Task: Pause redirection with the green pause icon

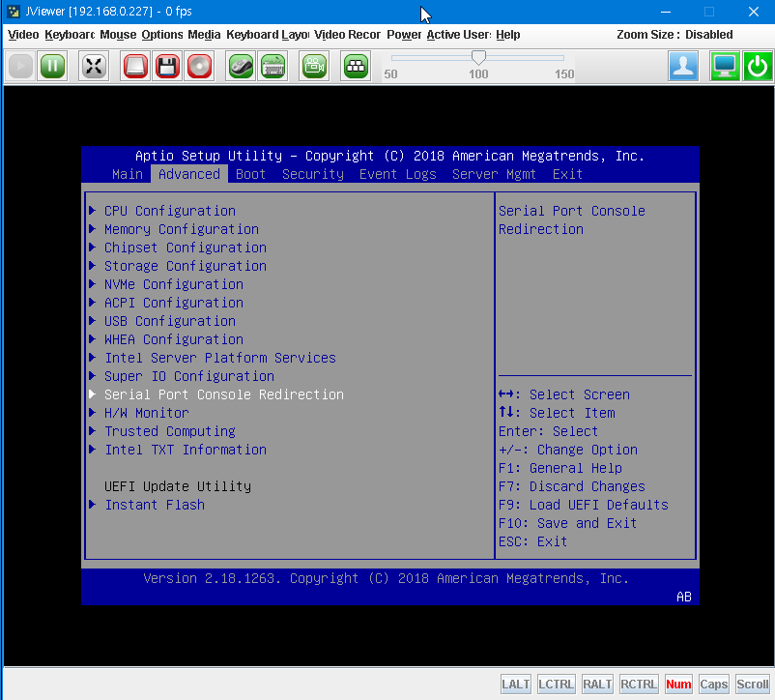Action: 52,67
